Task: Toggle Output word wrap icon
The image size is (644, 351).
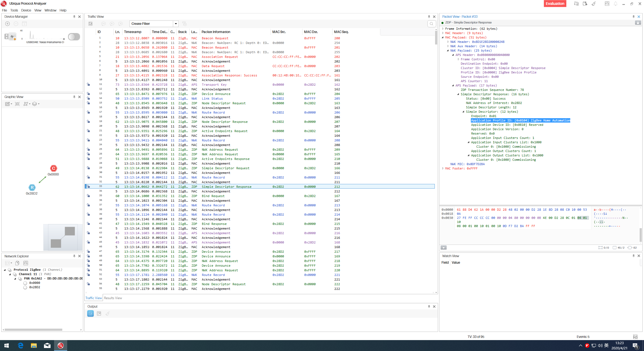Action: (99, 314)
